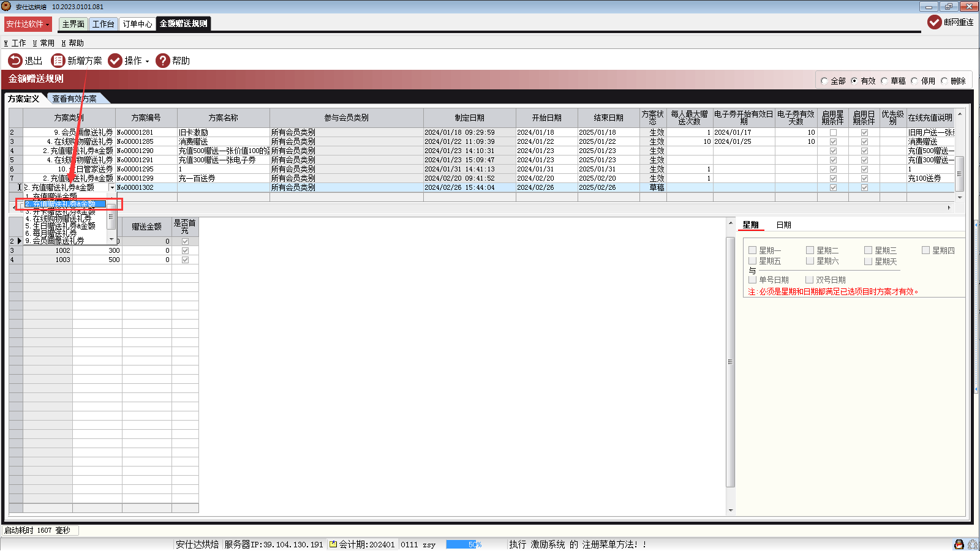Click the plan grid vertical scrollbar thumb
980x551 pixels.
(x=960, y=173)
